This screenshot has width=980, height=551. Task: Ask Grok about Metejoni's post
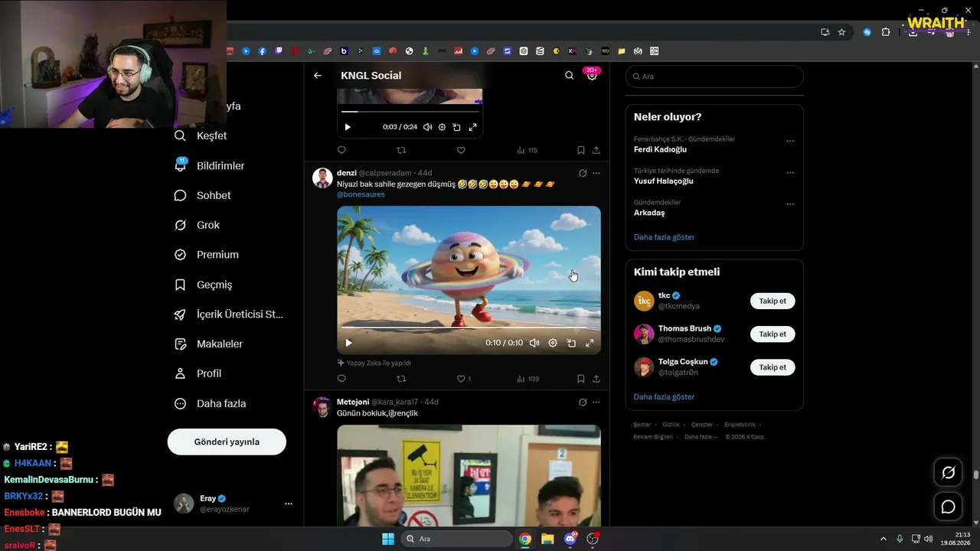pyautogui.click(x=583, y=402)
